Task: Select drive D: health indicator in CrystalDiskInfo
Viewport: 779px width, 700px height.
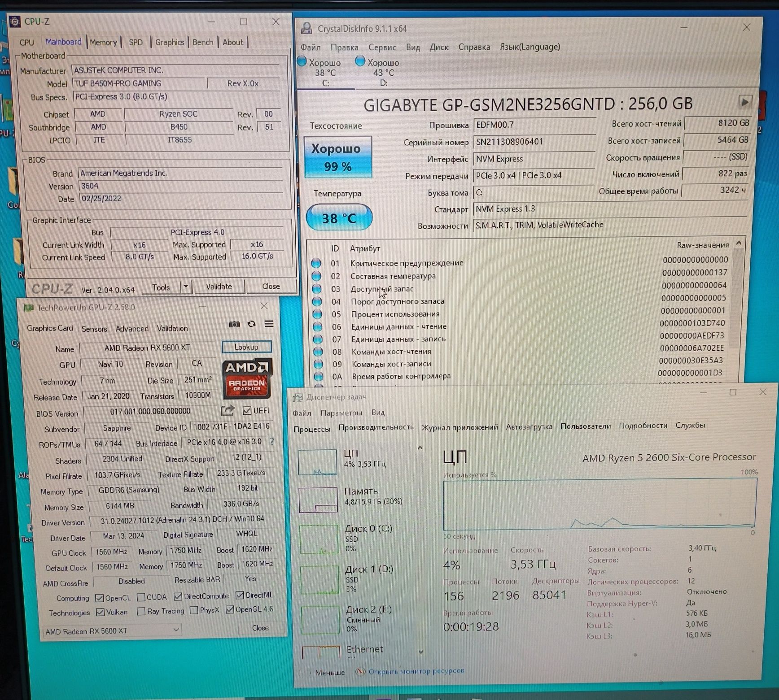Action: (x=360, y=61)
